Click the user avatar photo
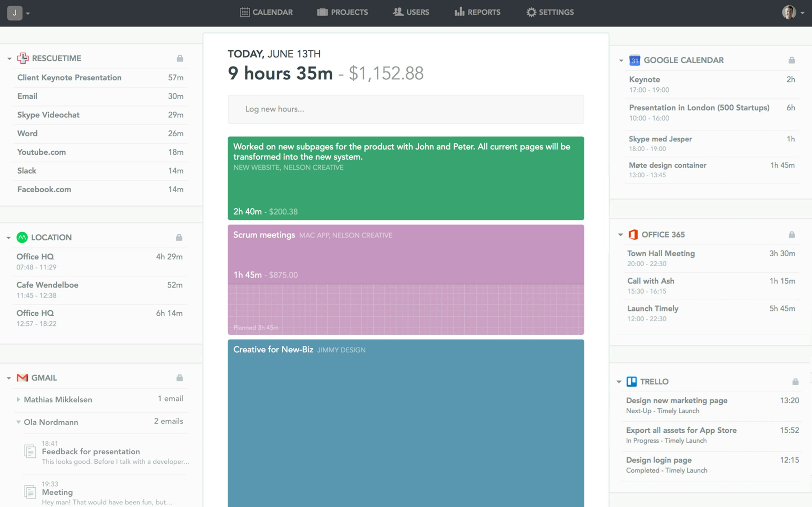 click(789, 13)
